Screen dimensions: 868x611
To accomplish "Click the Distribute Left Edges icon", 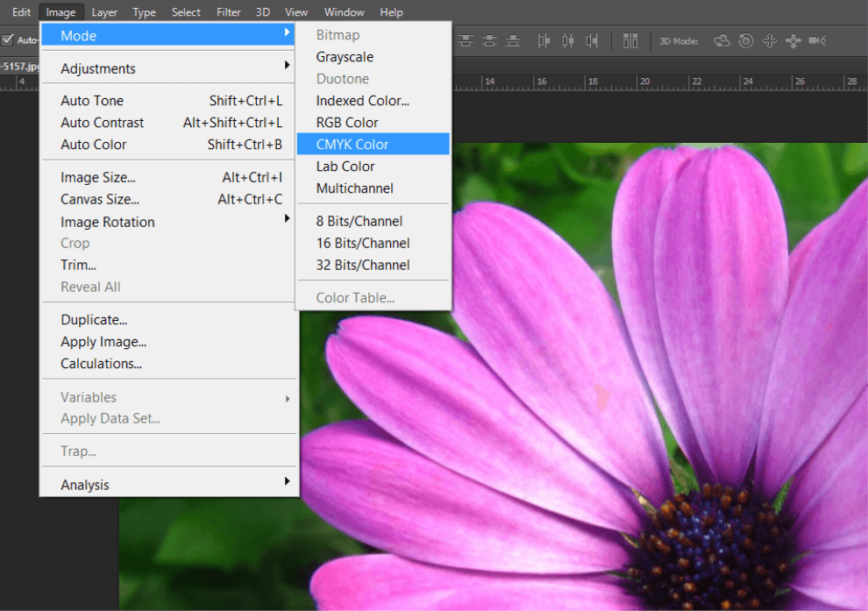I will click(x=544, y=40).
